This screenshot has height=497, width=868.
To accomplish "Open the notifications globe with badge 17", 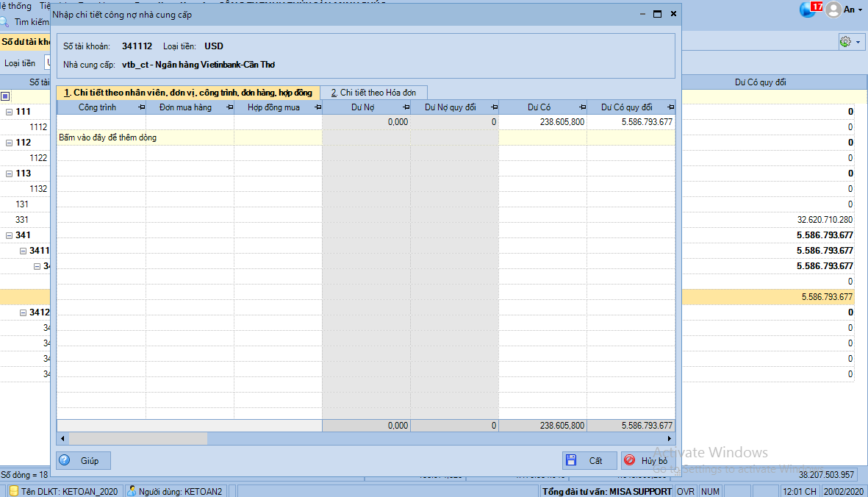I will tap(809, 10).
